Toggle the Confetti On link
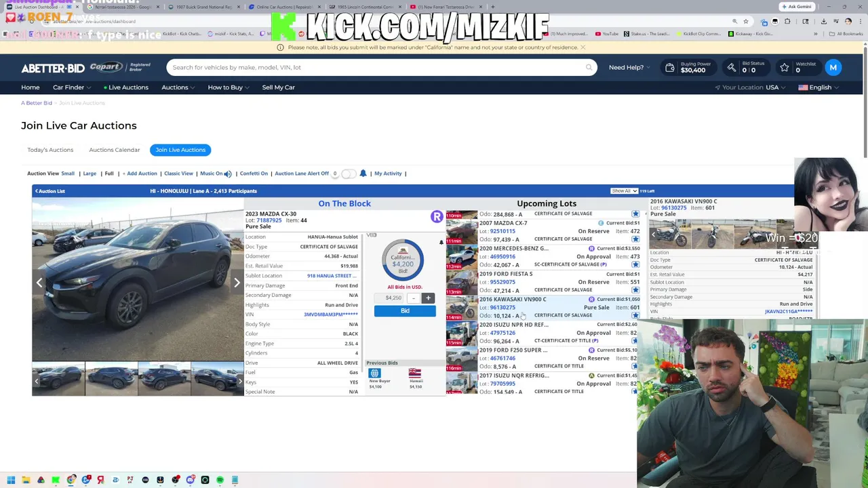The image size is (868, 488). (254, 174)
